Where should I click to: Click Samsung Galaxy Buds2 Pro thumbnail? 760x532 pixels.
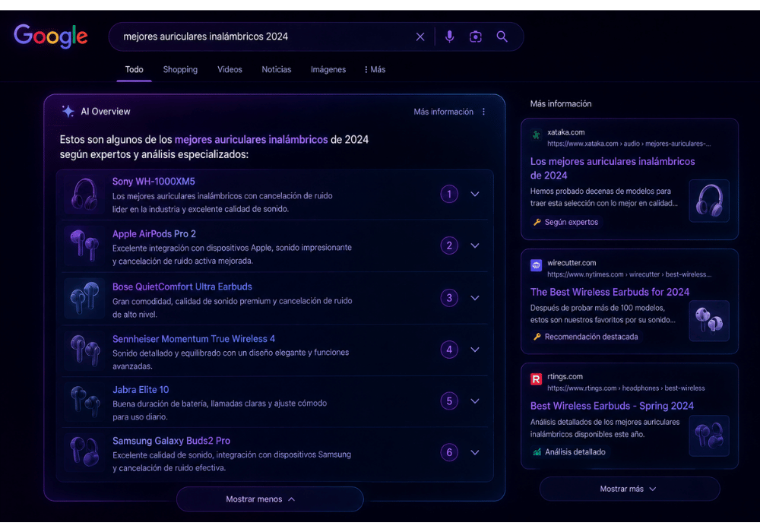click(84, 452)
